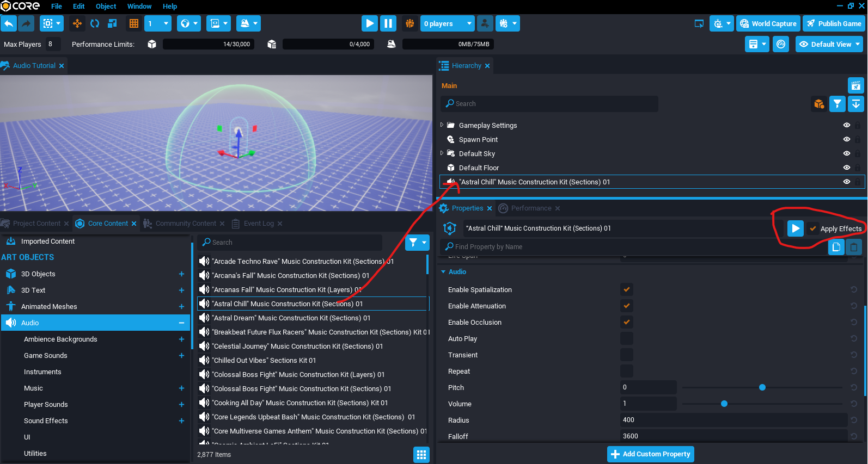
Task: Open the Edit menu
Action: tap(79, 7)
